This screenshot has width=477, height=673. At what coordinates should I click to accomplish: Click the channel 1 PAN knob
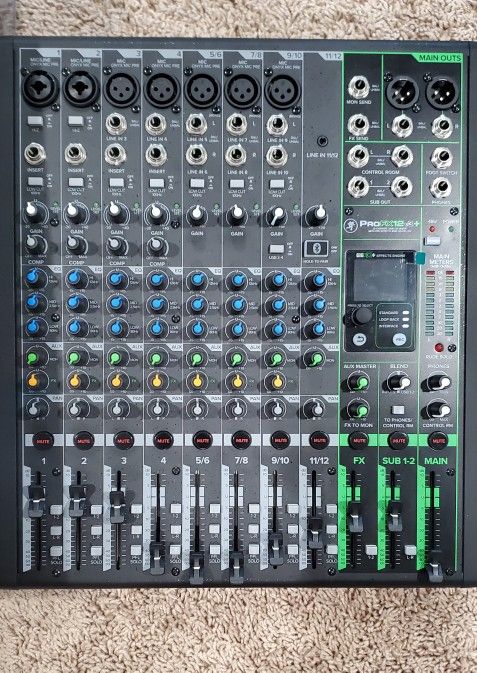[x=34, y=409]
